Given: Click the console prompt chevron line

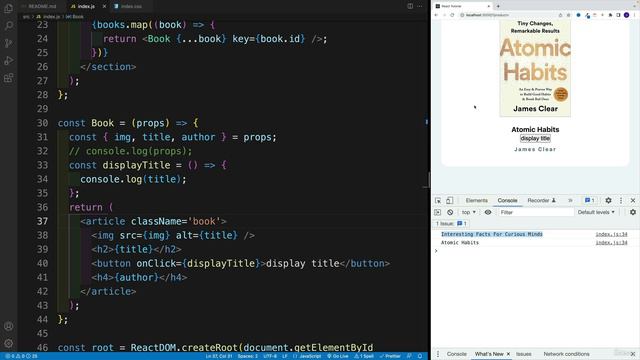Looking at the screenshot, I should pos(535,251).
